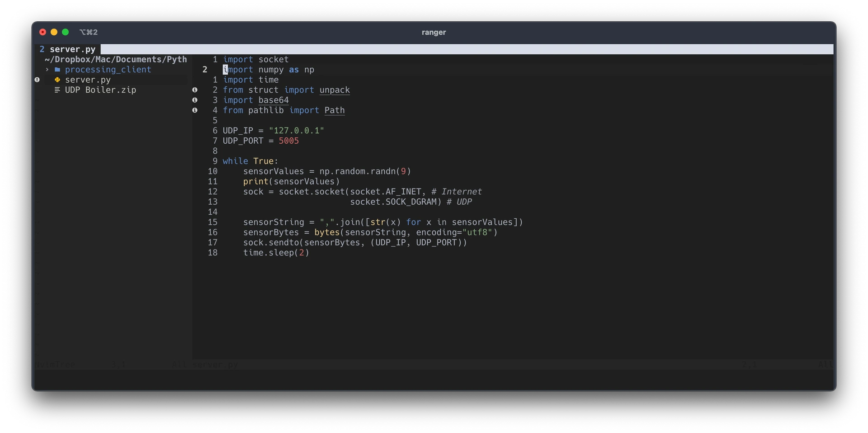Select server.py in the file tree
868x433 pixels.
[88, 80]
